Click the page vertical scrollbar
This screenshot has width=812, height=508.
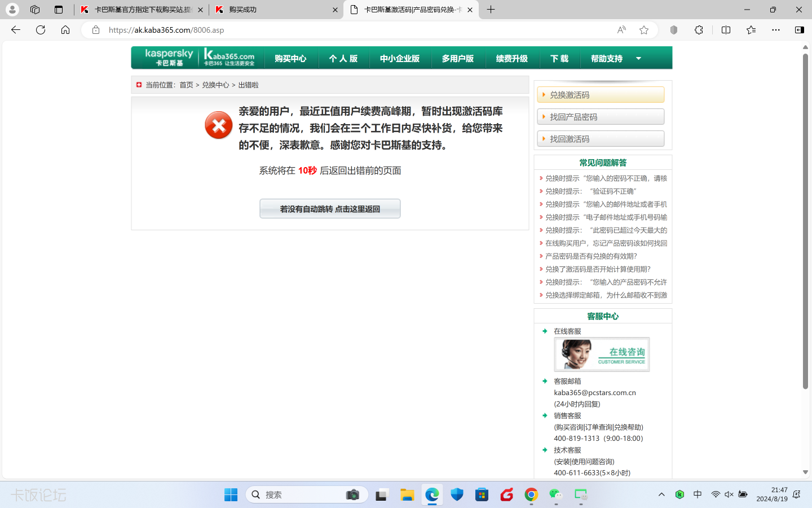coord(805,221)
